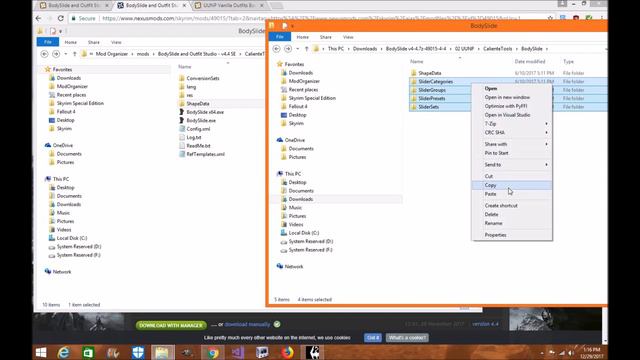Open Home tab in the back Explorer window
The image size is (640, 360).
[71, 42]
